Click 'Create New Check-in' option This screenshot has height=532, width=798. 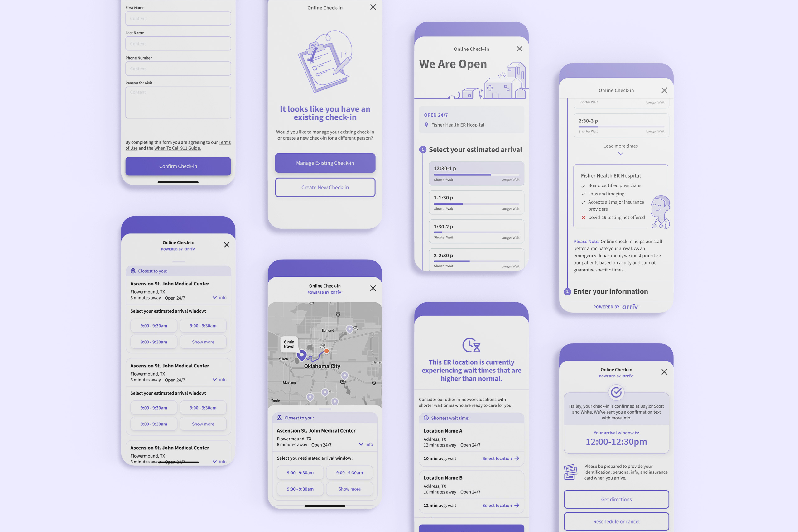(325, 187)
